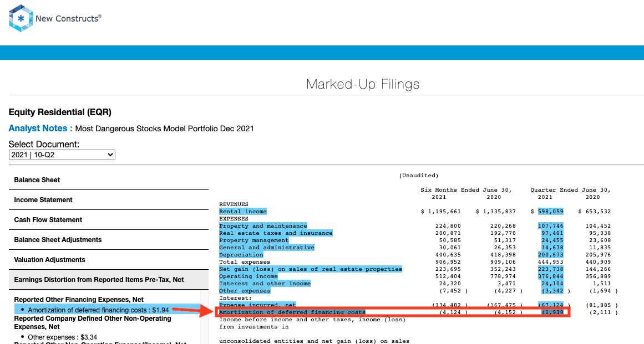
Task: Click the Total expenses row label
Action: point(245,262)
